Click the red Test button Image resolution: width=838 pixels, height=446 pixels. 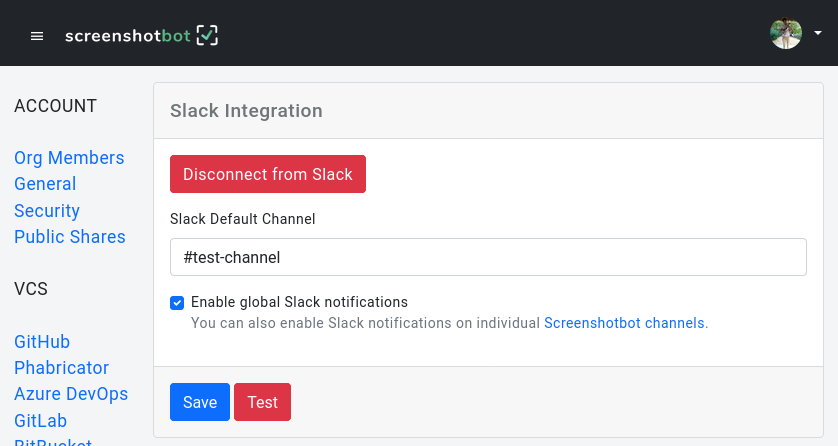click(x=262, y=402)
